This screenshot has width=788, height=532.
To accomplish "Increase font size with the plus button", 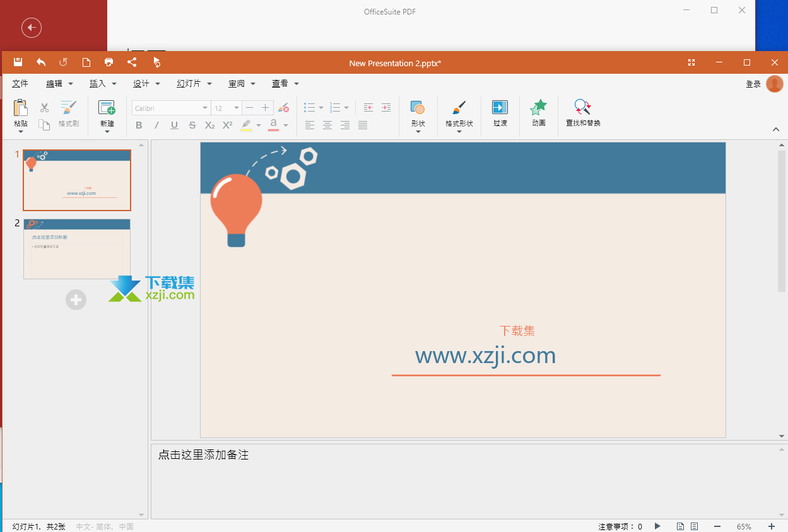I will (266, 108).
